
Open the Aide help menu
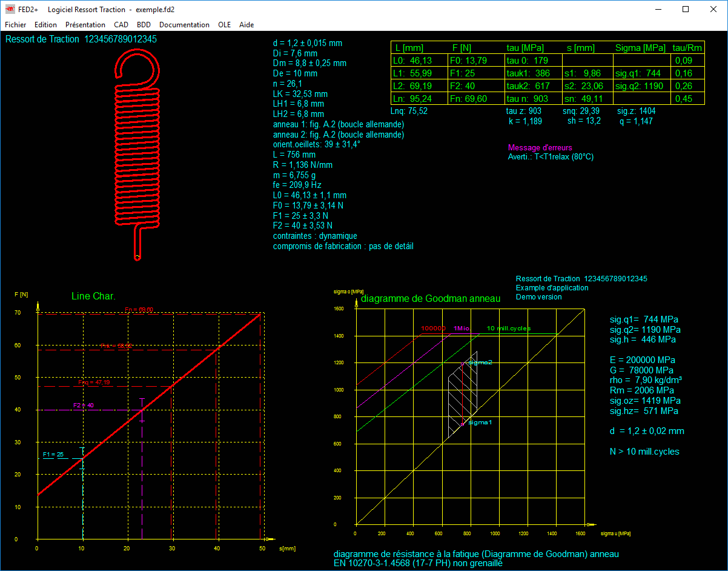(247, 25)
